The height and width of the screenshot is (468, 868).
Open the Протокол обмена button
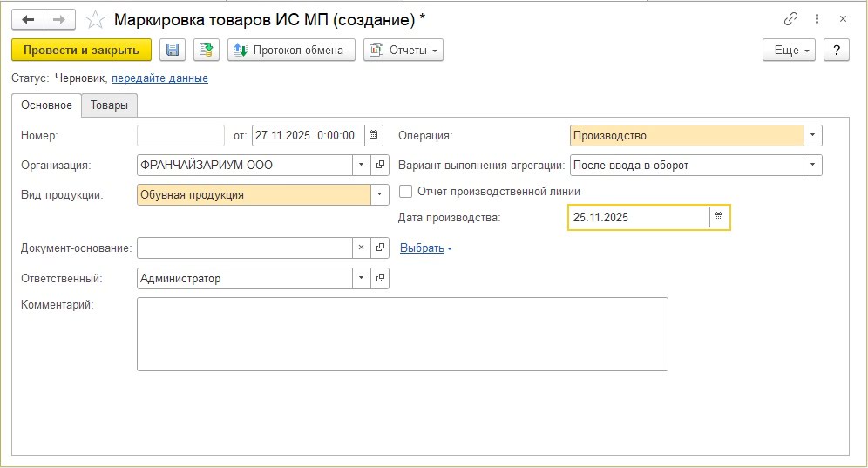291,51
